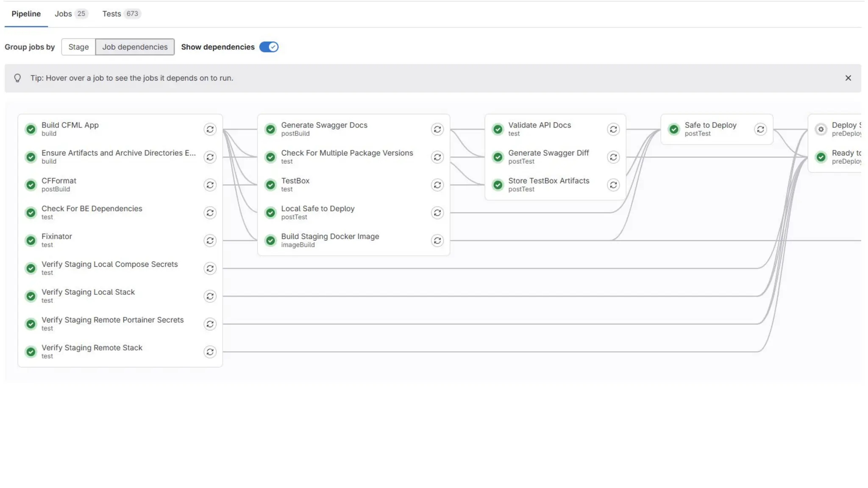
Task: Dismiss the hover tip banner
Action: tap(848, 78)
